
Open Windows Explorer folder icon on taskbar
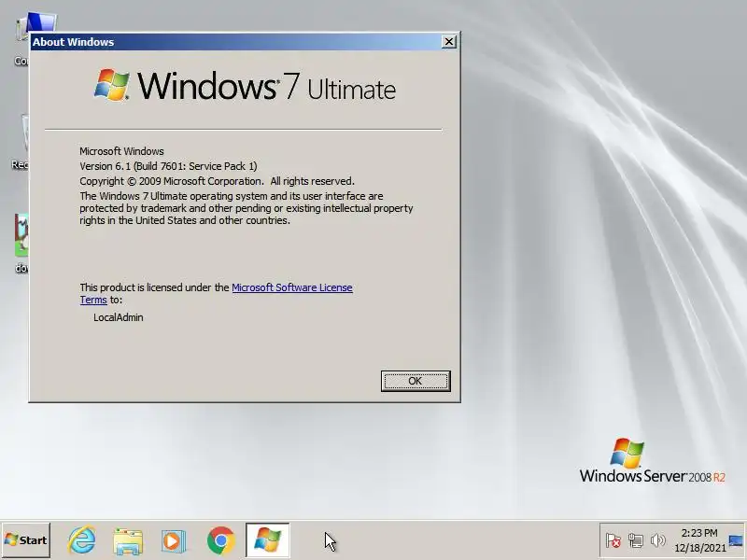click(x=128, y=540)
